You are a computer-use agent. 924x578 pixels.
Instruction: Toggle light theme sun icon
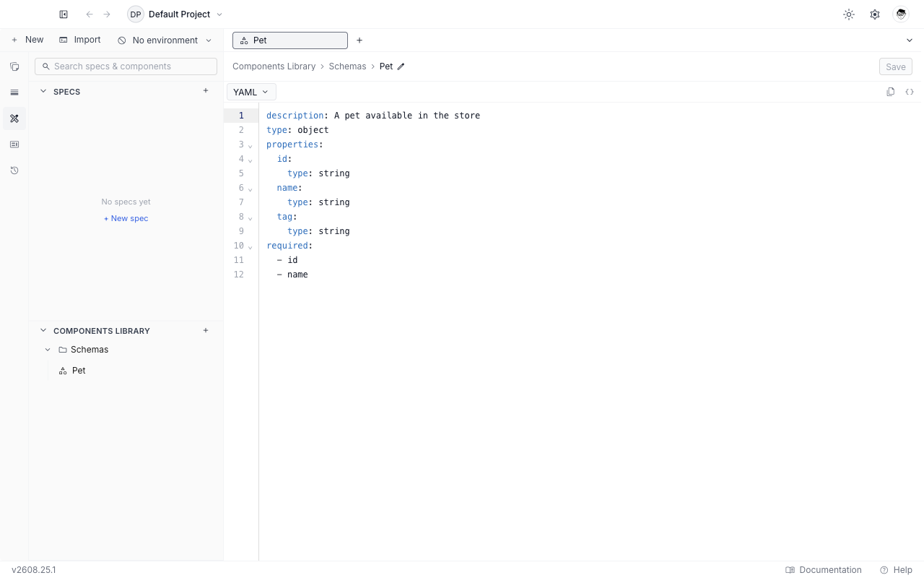849,14
